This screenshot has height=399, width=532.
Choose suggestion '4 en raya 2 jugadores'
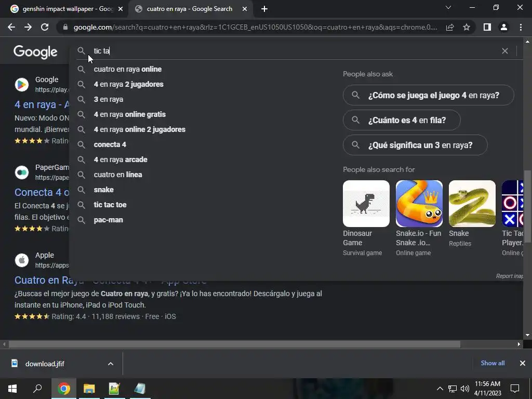(129, 84)
